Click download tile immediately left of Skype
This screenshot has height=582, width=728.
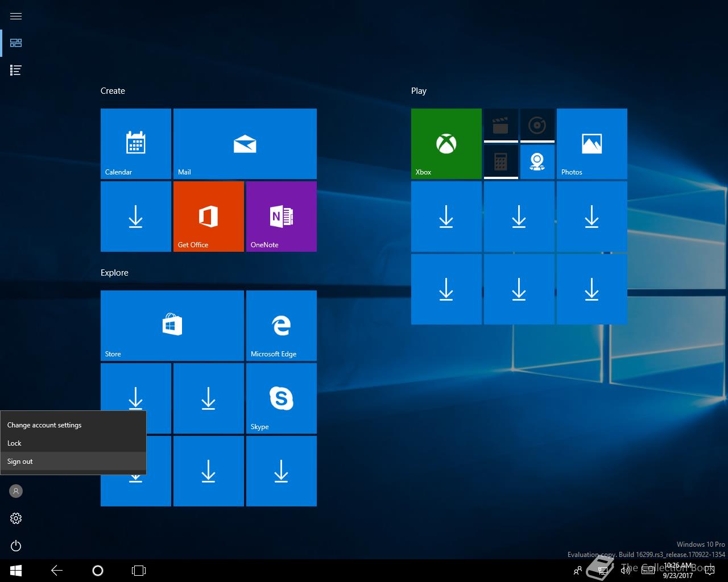point(209,398)
